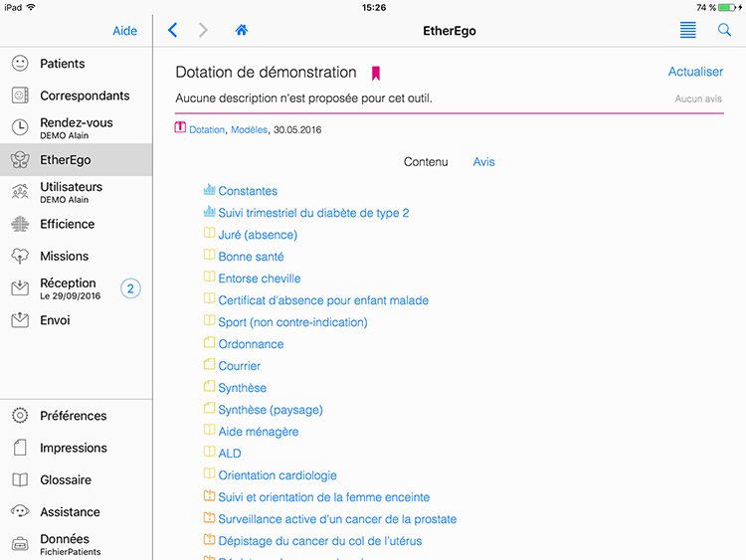Go back with the left arrow

tap(173, 31)
